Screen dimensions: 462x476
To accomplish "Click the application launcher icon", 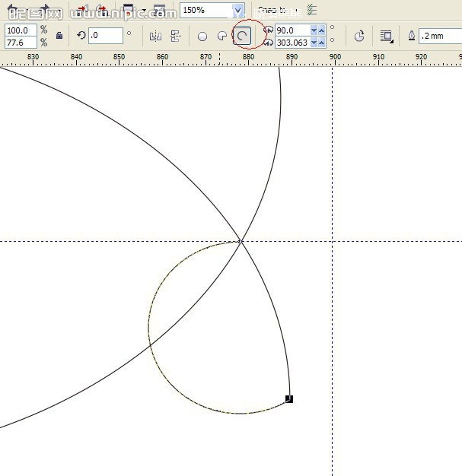I will point(129,11).
